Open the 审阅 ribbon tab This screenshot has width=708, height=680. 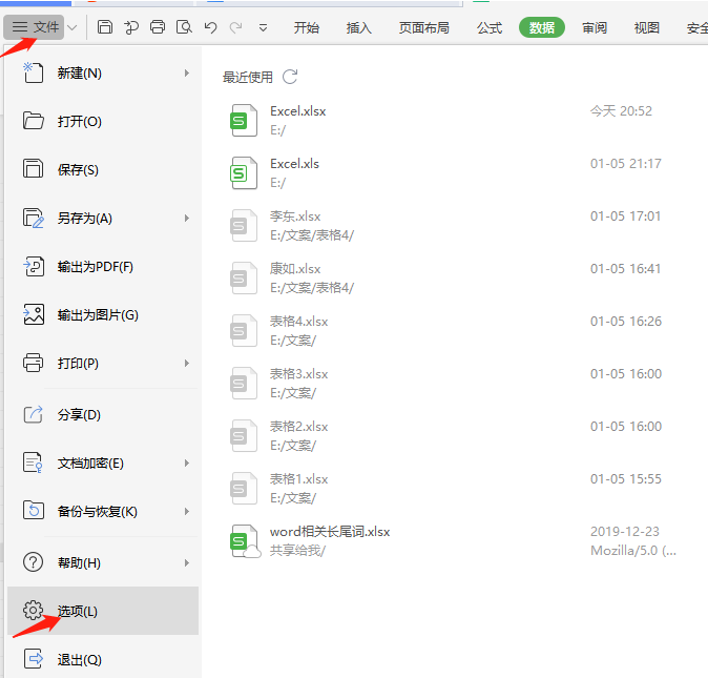(594, 28)
